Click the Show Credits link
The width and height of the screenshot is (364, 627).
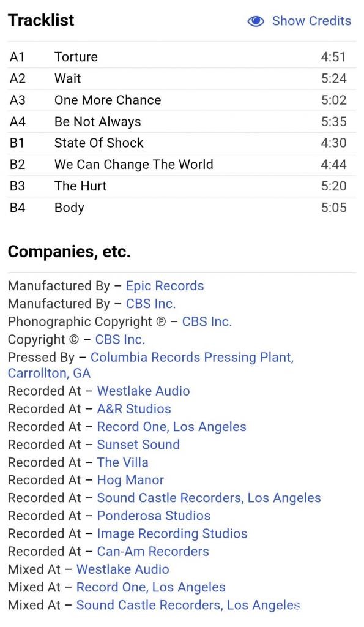pos(311,21)
